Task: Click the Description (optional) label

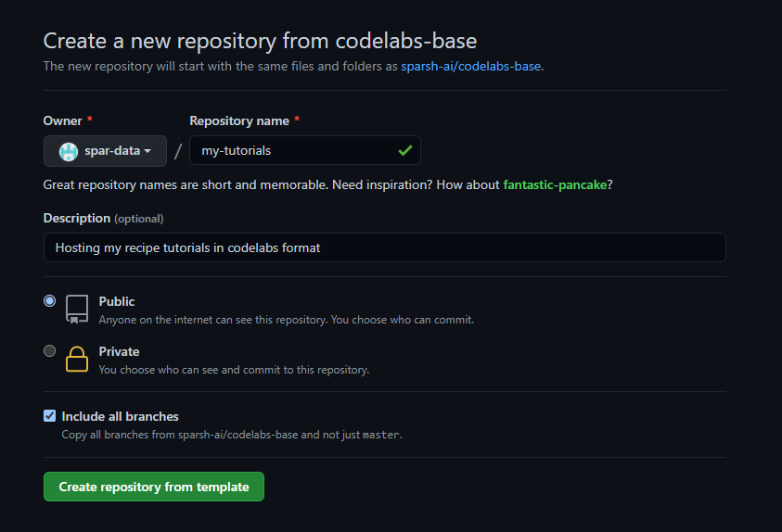Action: pyautogui.click(x=103, y=219)
